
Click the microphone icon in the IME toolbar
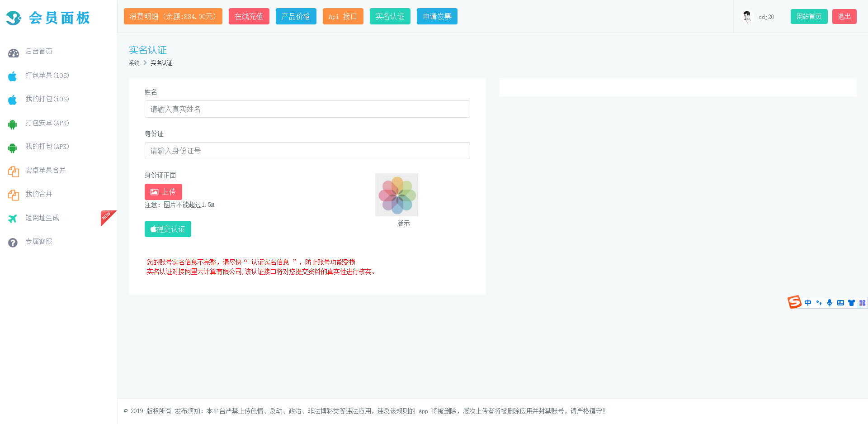pos(830,303)
